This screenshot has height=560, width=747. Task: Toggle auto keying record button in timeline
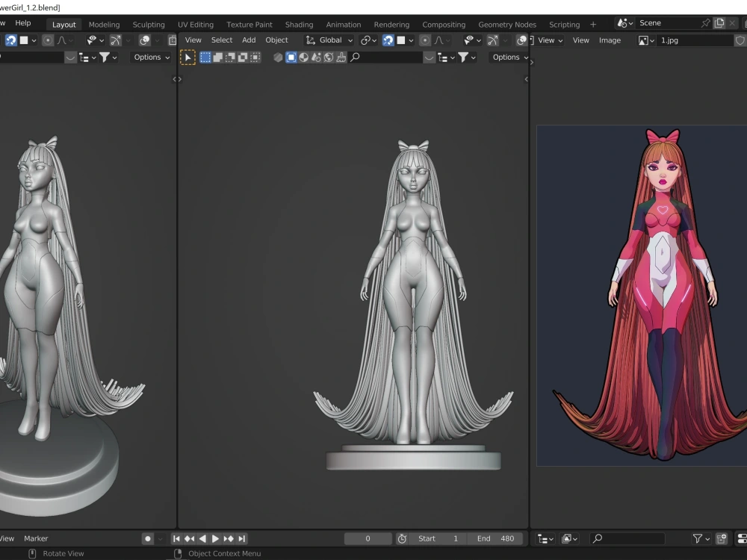pos(148,538)
